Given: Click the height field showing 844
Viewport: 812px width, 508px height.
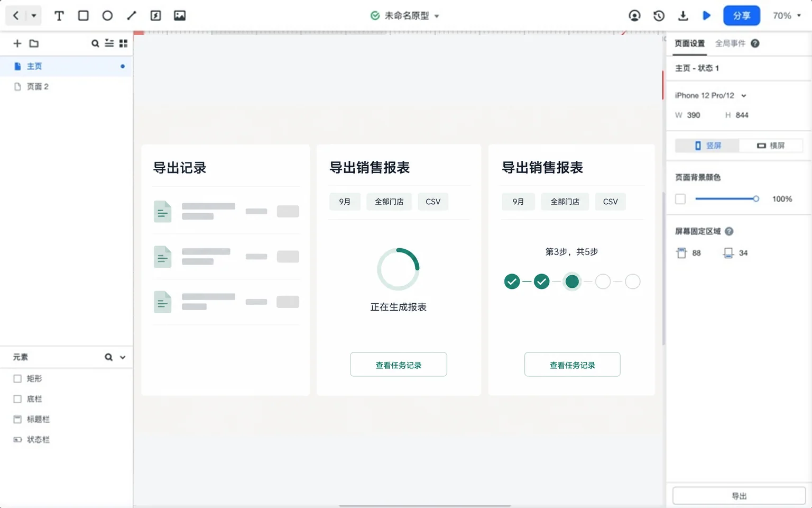Looking at the screenshot, I should click(x=742, y=115).
